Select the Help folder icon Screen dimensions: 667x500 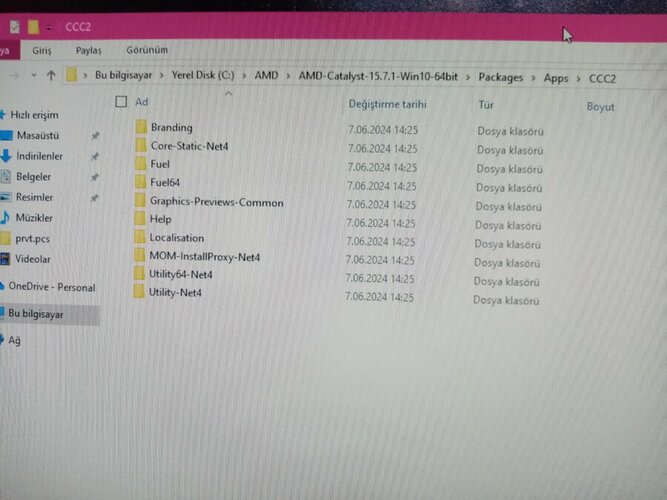pyautogui.click(x=140, y=219)
